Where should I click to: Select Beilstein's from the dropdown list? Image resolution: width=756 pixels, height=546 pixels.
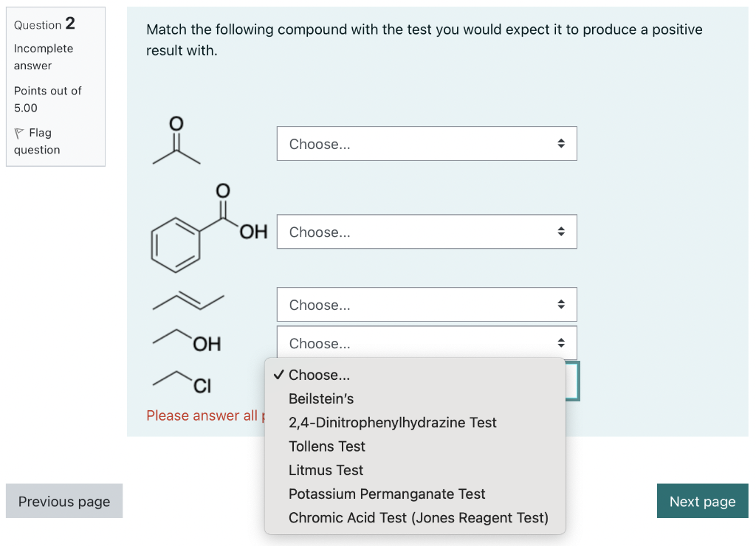click(x=321, y=398)
